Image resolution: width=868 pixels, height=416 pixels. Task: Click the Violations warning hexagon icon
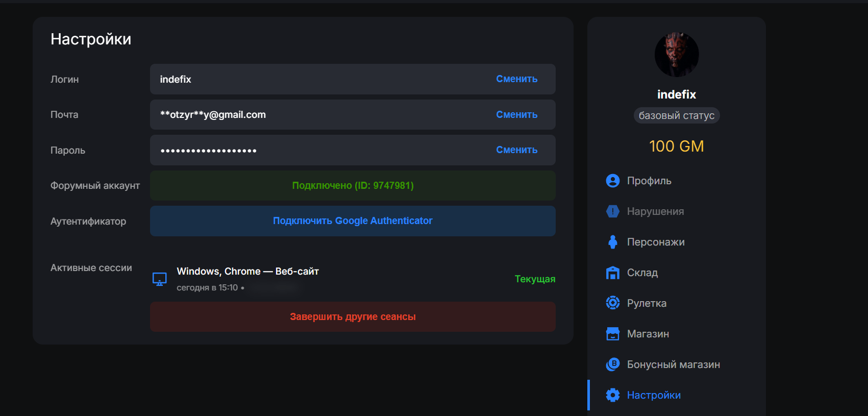click(612, 211)
